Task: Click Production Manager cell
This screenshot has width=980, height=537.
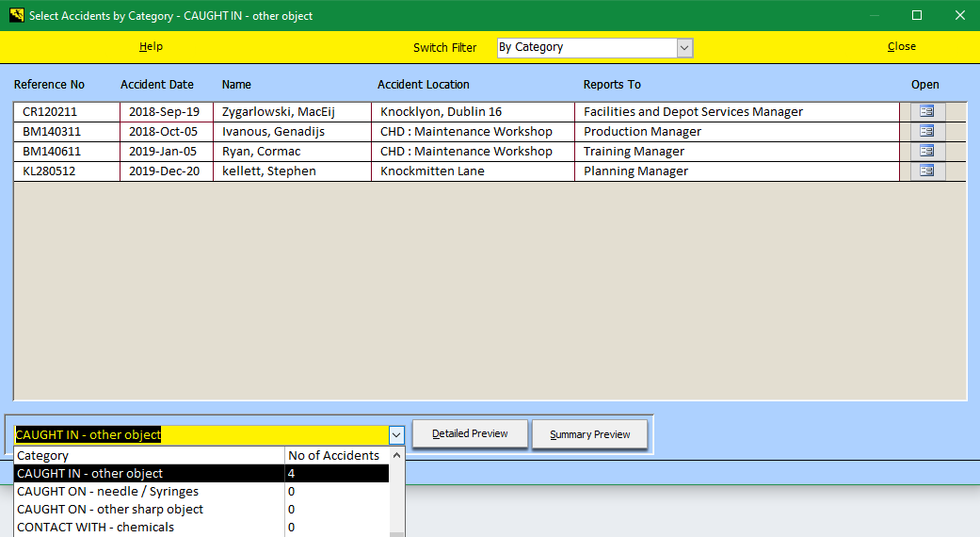Action: [x=737, y=131]
